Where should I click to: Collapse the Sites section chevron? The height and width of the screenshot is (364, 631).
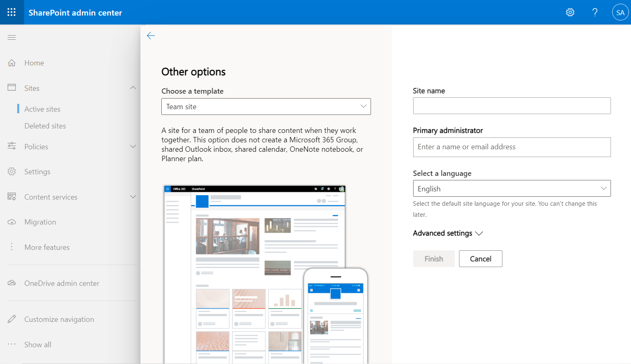pyautogui.click(x=133, y=88)
